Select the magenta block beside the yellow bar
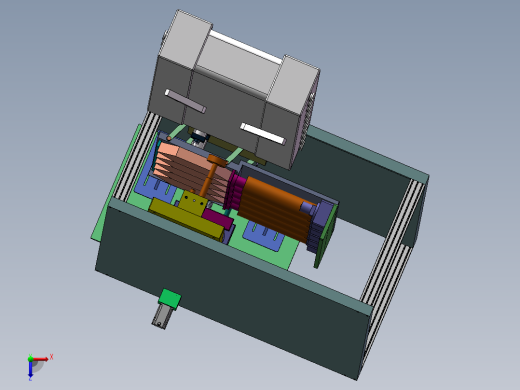 (218, 218)
